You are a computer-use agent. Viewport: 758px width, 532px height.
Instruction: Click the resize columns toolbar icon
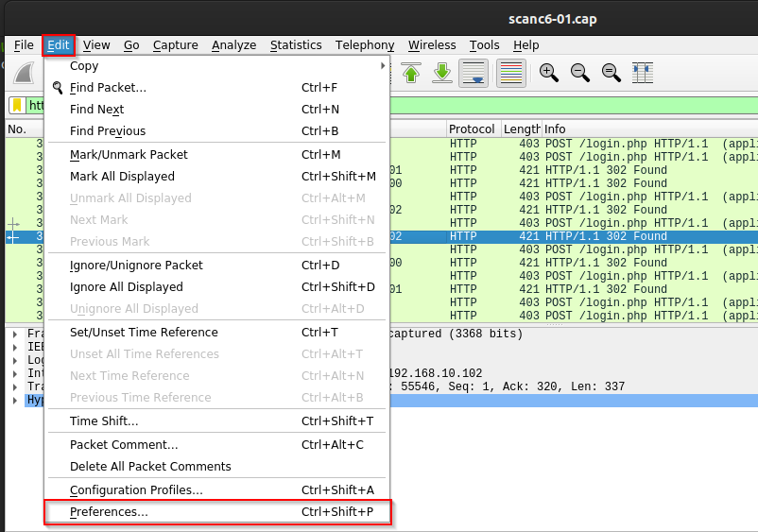coord(643,73)
